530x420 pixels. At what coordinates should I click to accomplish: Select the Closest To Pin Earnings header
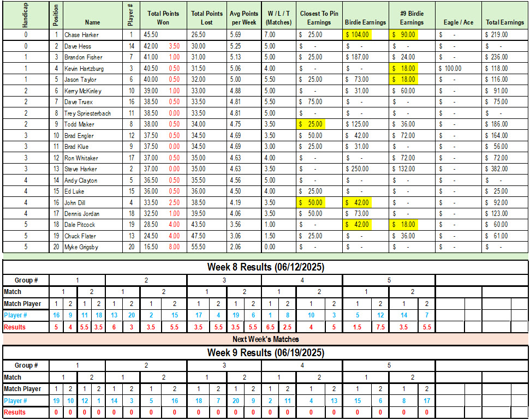(319, 18)
